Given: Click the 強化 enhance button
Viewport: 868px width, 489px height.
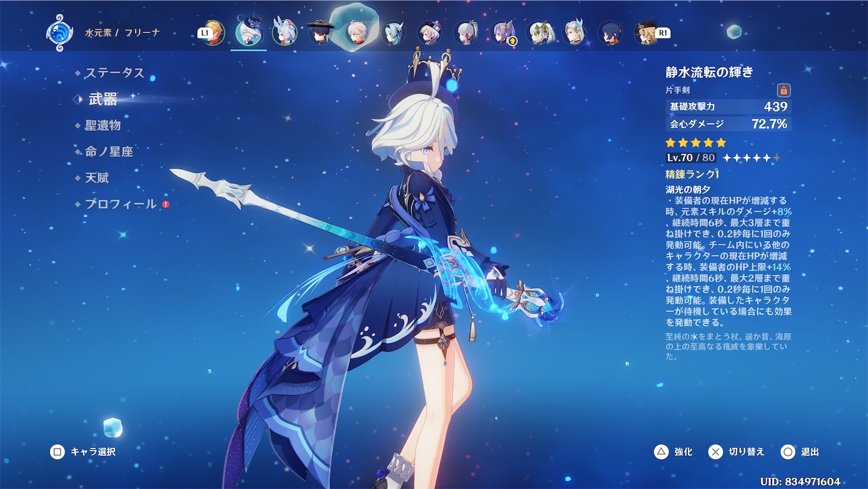Looking at the screenshot, I should [673, 452].
